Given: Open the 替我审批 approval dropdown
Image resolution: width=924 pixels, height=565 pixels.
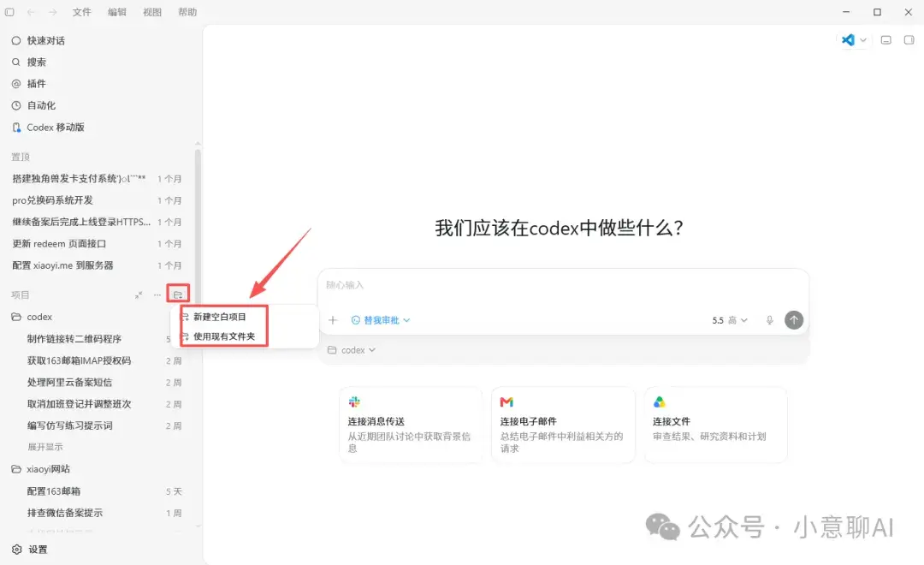Looking at the screenshot, I should point(381,320).
